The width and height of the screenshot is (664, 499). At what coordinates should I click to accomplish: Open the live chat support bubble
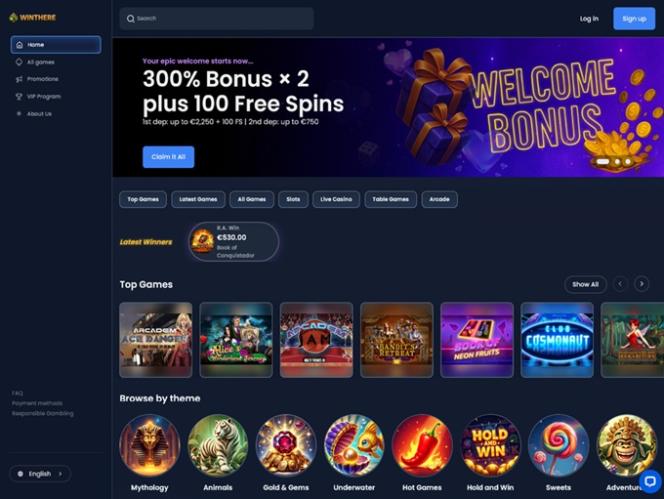pyautogui.click(x=650, y=481)
